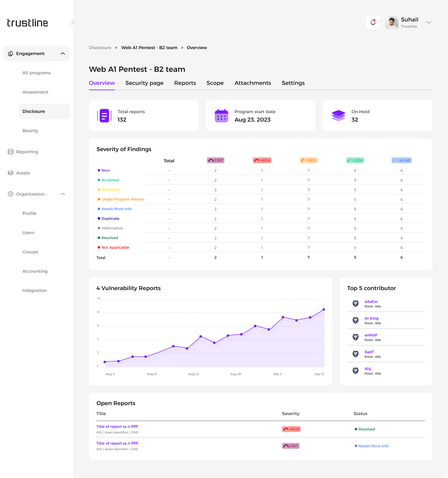This screenshot has height=478, width=448.
Task: Open the notifications bell
Action: pyautogui.click(x=373, y=22)
